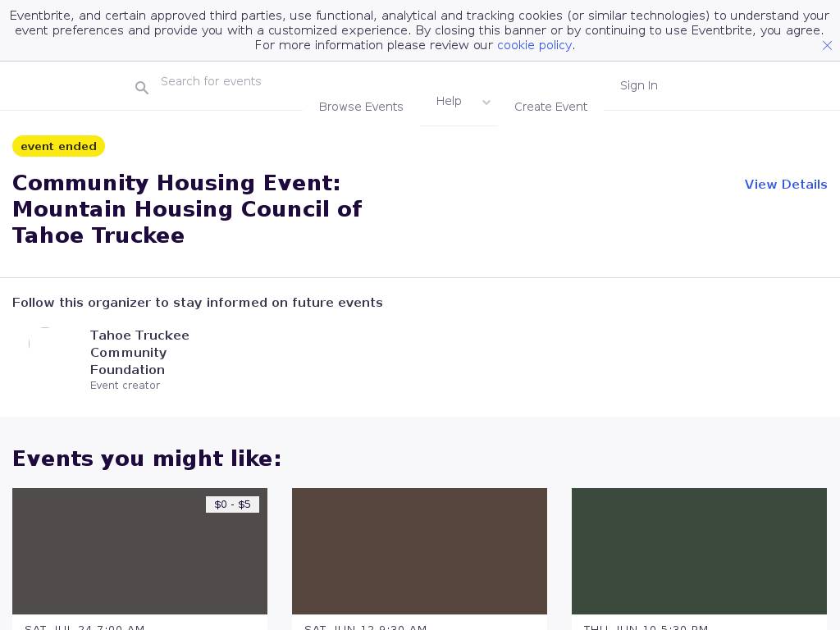The width and height of the screenshot is (840, 630).
Task: Click the yellow event ended badge
Action: [58, 146]
